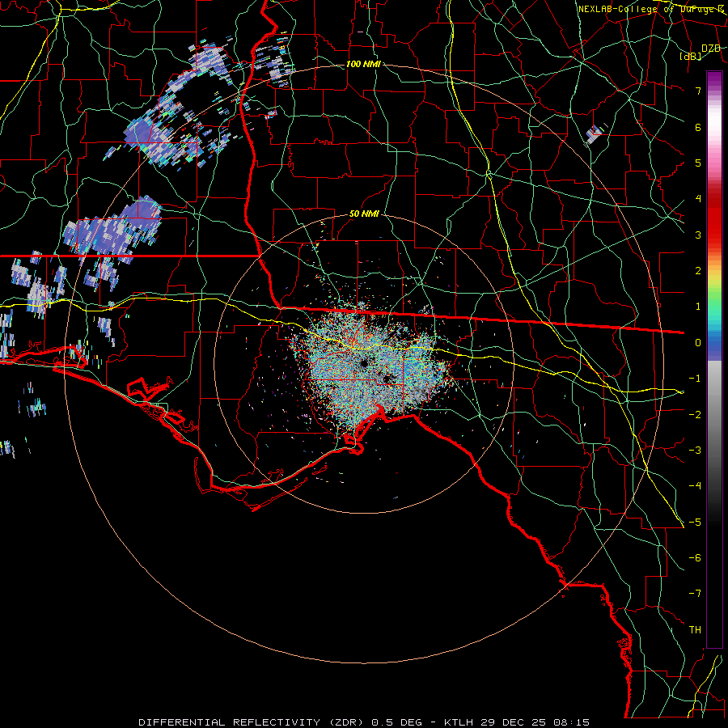728x728 pixels.
Task: Click the Differential Reflectivity product caption
Action: click(x=364, y=722)
